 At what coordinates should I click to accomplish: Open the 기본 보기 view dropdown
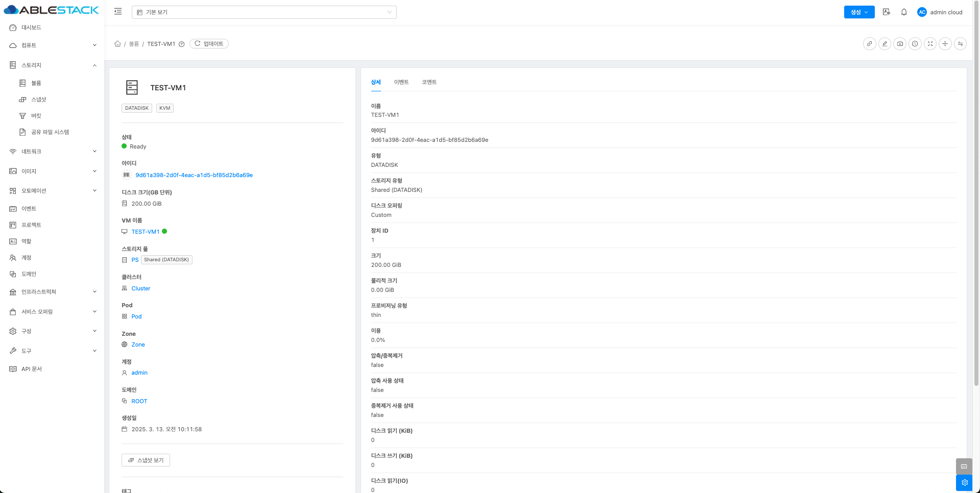(264, 12)
